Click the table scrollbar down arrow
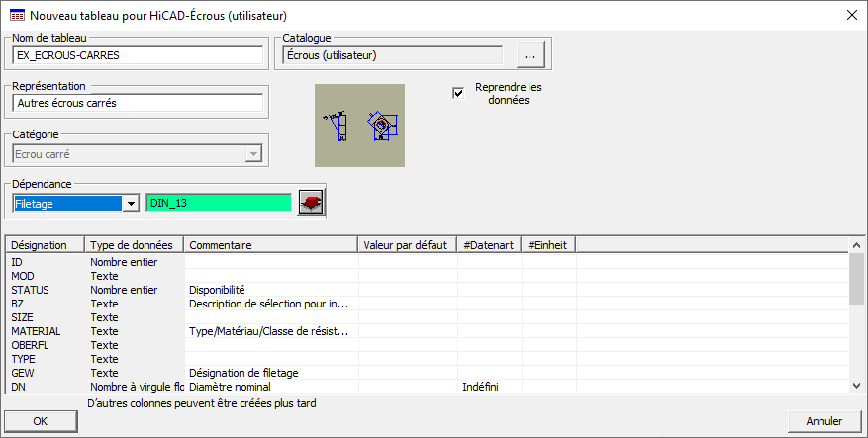 (x=856, y=386)
